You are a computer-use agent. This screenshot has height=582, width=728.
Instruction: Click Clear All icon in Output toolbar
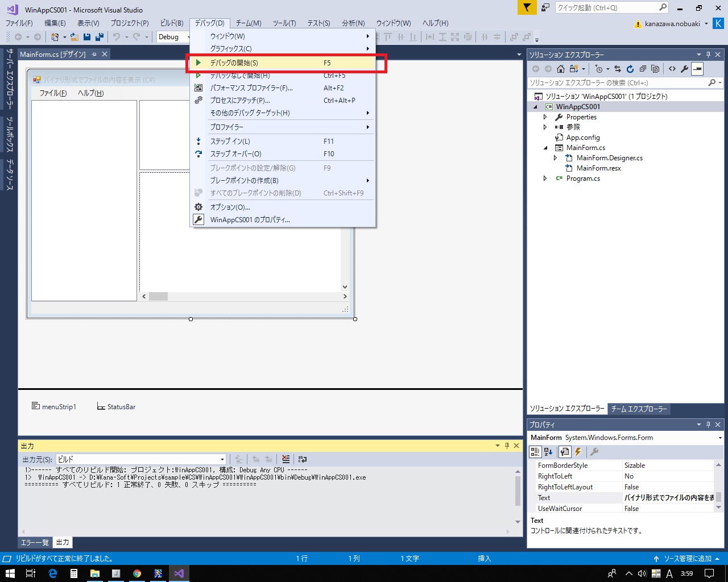click(286, 459)
